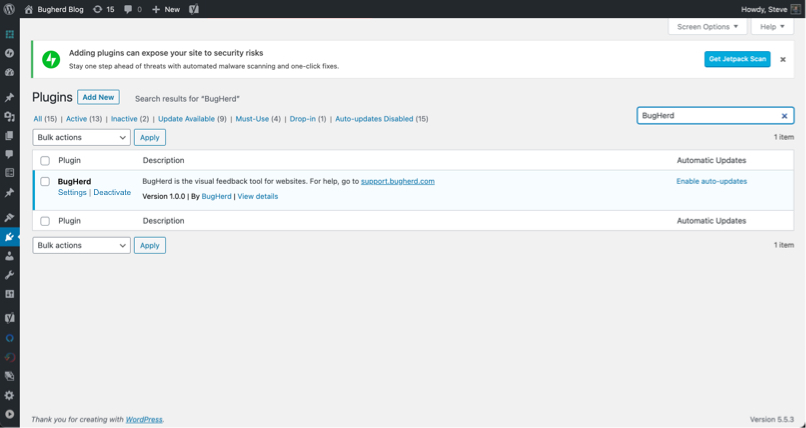This screenshot has width=806, height=428.
Task: Filter to Auto-updates Disabled (15) plugins
Action: pyautogui.click(x=381, y=119)
